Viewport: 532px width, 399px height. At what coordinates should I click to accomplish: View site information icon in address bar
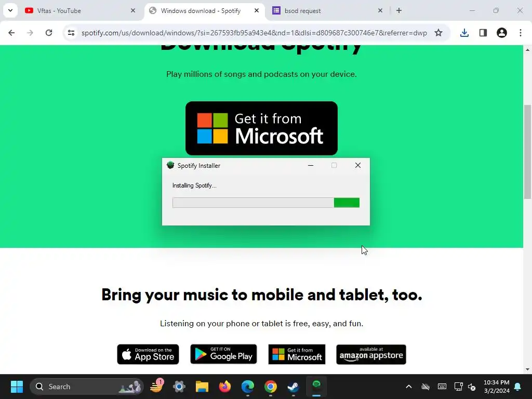[71, 33]
